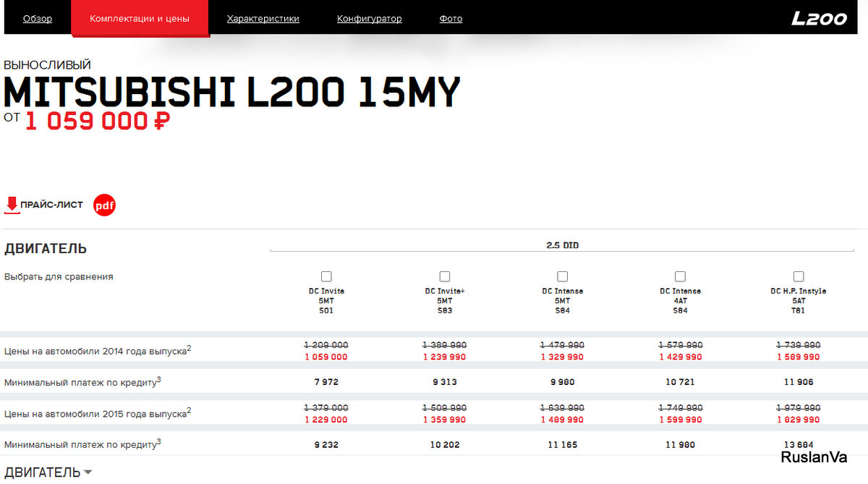This screenshot has height=484, width=868.
Task: Click the credit payment value 10 721
Action: click(680, 382)
